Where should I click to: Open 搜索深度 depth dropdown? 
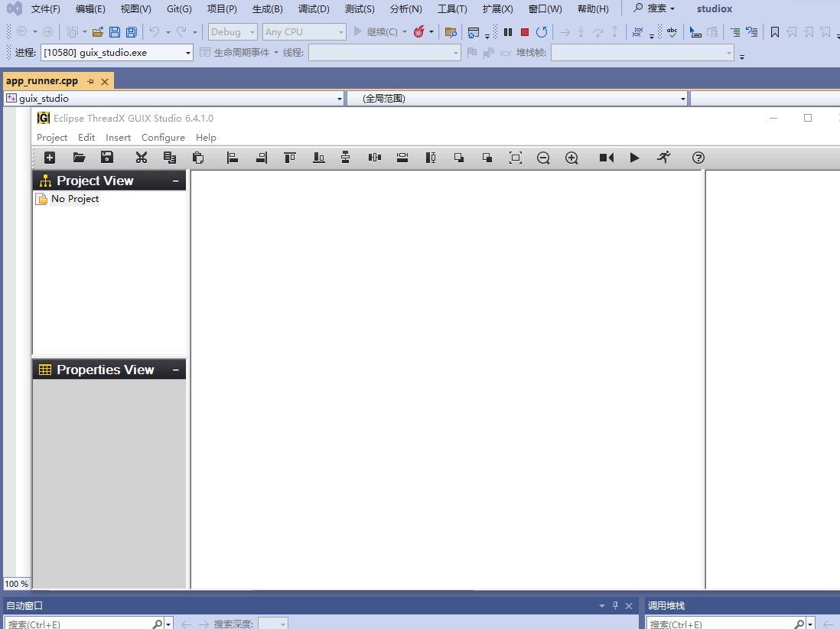(x=273, y=624)
